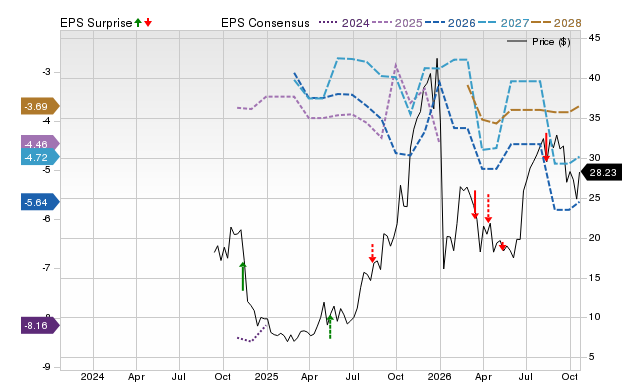Click the 45 label on the price axis
The width and height of the screenshot is (640, 382).
click(x=595, y=38)
